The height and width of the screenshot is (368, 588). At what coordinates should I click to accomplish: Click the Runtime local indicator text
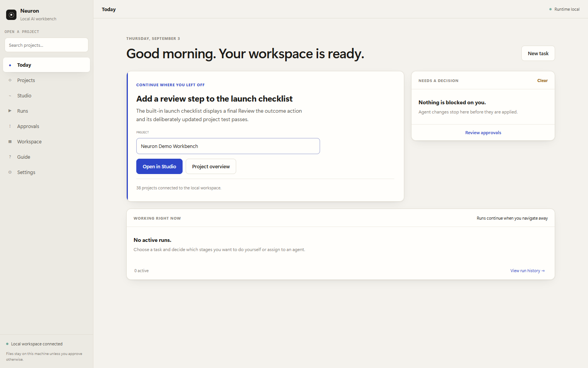[567, 9]
